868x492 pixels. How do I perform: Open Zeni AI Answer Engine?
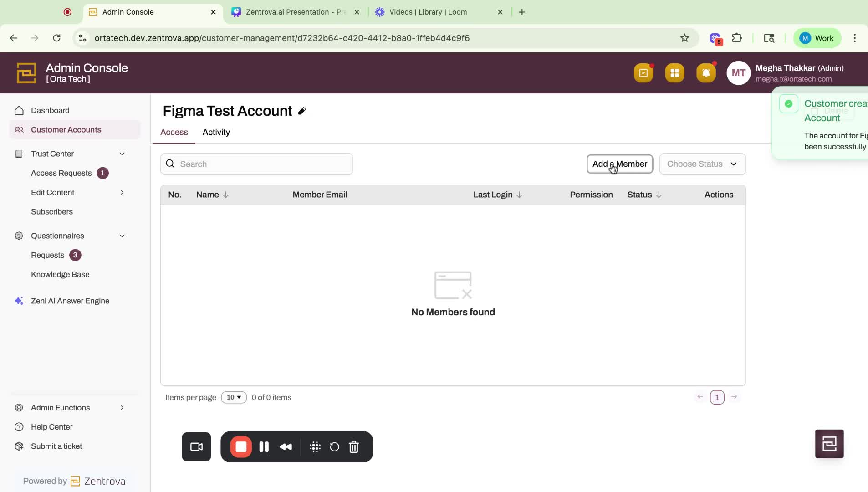70,301
